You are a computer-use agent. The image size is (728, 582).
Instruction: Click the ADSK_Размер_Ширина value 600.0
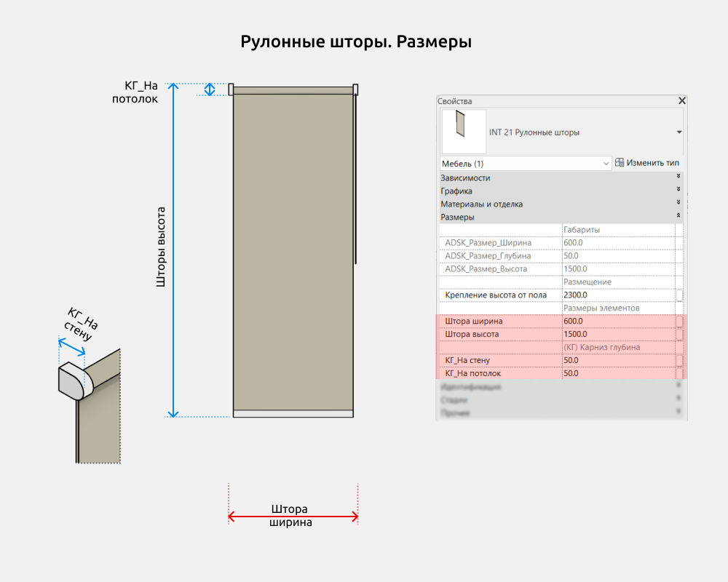[618, 243]
